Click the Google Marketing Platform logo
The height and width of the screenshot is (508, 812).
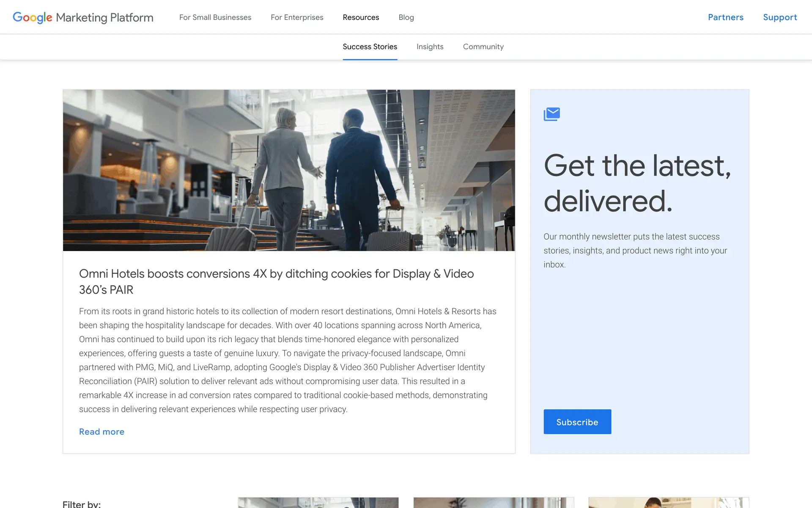pos(83,17)
